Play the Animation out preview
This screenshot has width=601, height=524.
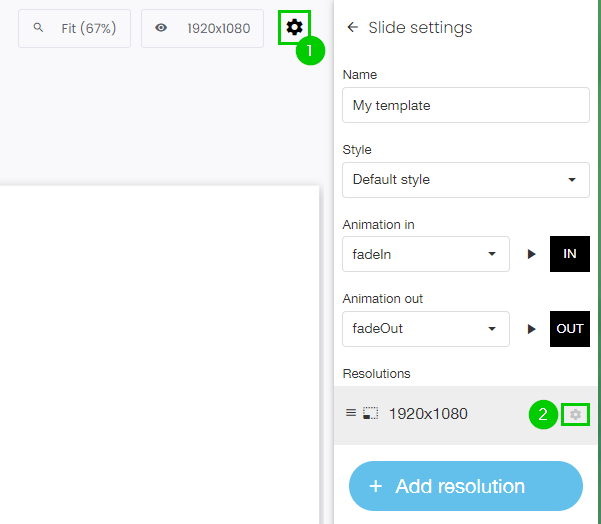click(x=532, y=328)
